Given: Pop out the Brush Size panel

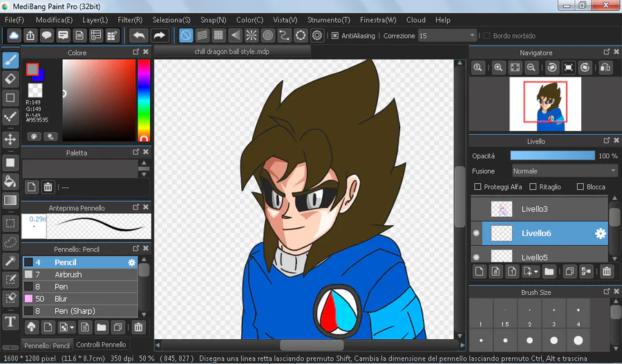Looking at the screenshot, I should [x=606, y=291].
